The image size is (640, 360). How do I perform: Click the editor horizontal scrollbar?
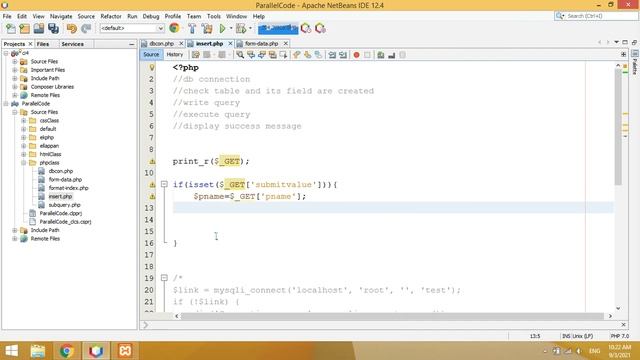pos(392,316)
